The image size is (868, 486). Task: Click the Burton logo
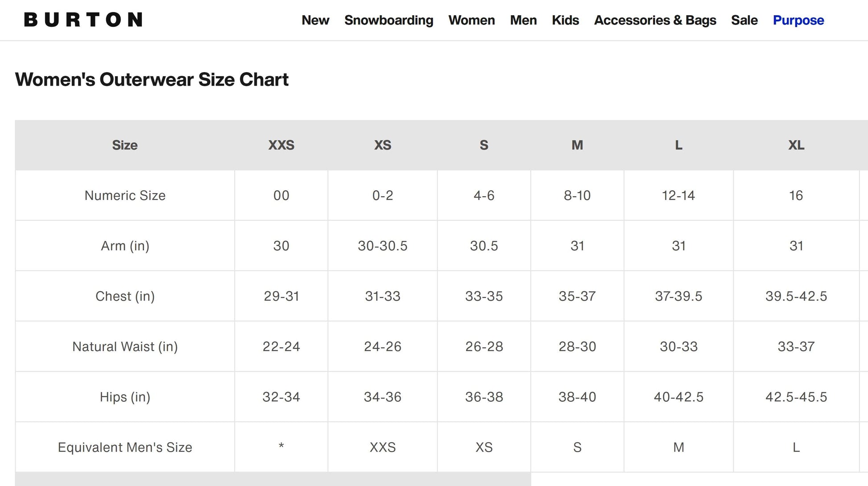pos(83,20)
